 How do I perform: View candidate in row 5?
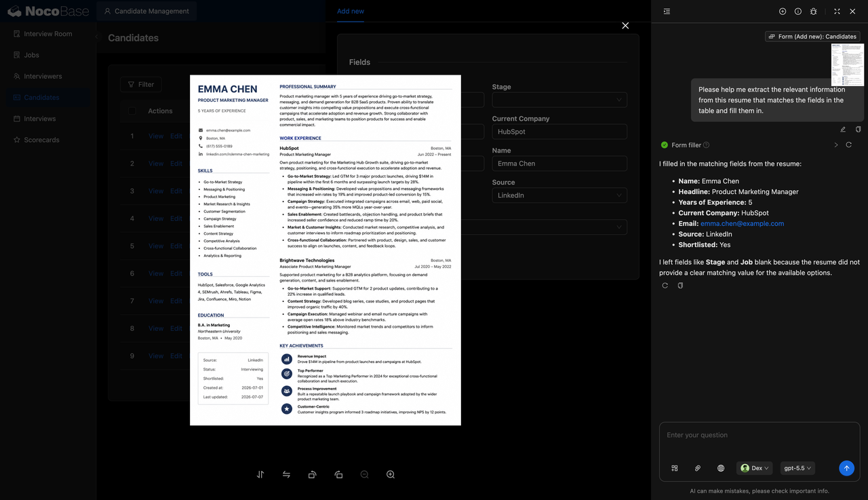[156, 246]
